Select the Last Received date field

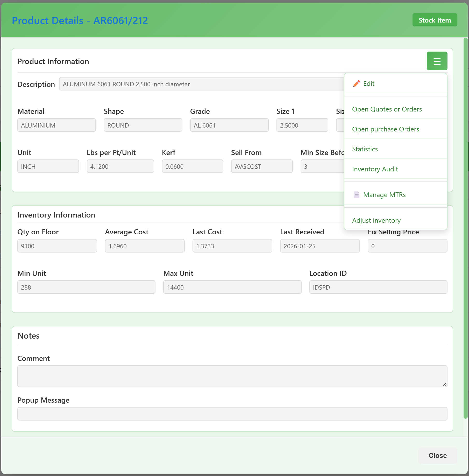319,246
